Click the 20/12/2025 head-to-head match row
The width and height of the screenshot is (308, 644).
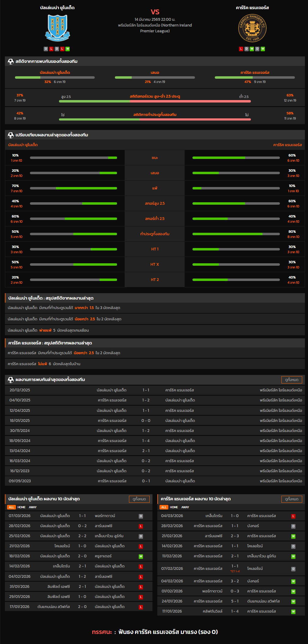click(x=155, y=390)
